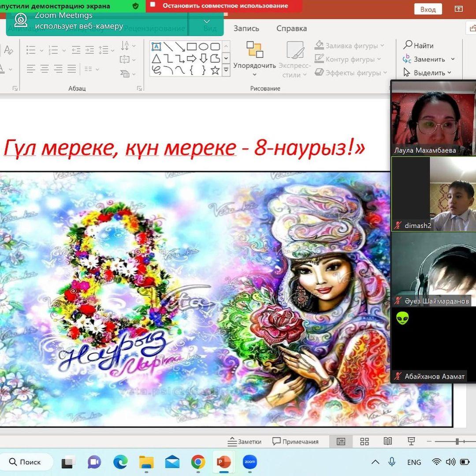Select the left brace shape
Image resolution: width=476 pixels, height=476 pixels.
tap(192, 71)
